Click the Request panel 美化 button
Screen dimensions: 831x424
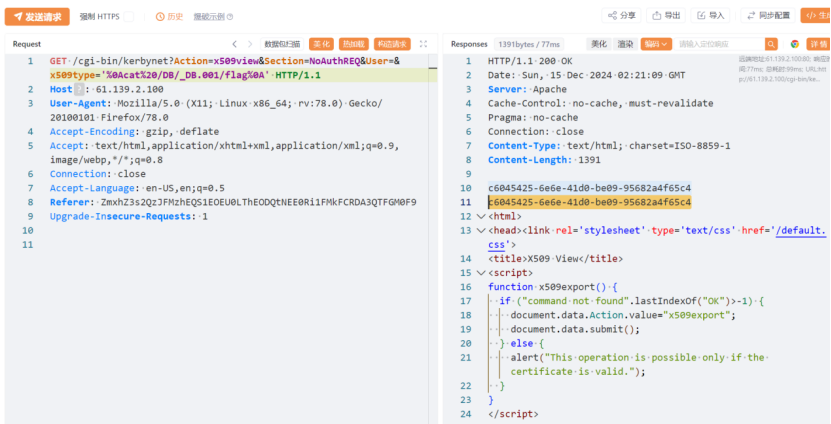coord(321,44)
